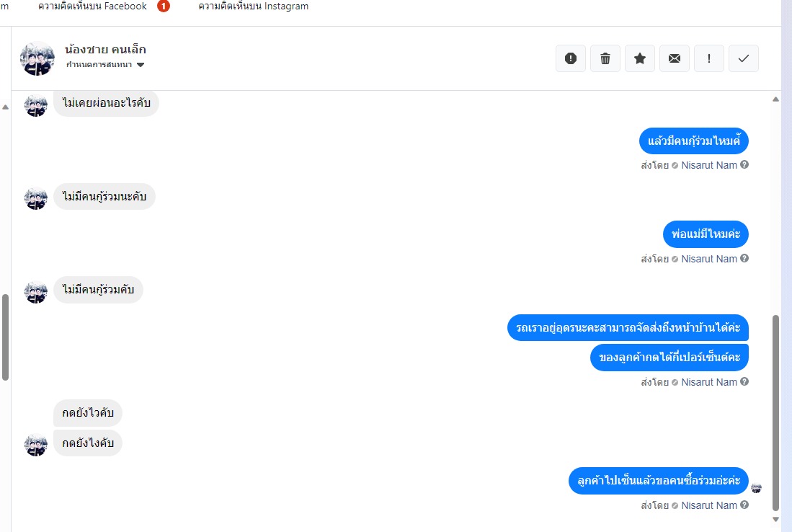
Task: Click help icon beside last Nisarut Nam label
Action: pyautogui.click(x=744, y=505)
